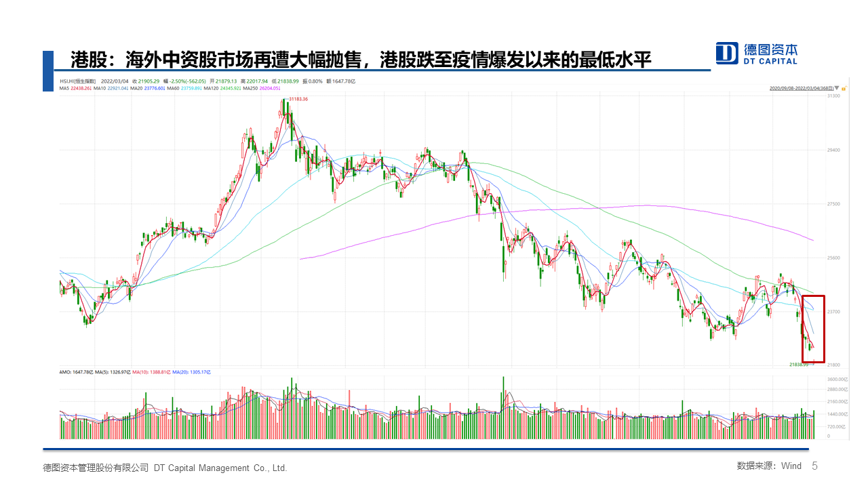Click the 数据来源 Wind source text
The image size is (868, 488).
769,466
